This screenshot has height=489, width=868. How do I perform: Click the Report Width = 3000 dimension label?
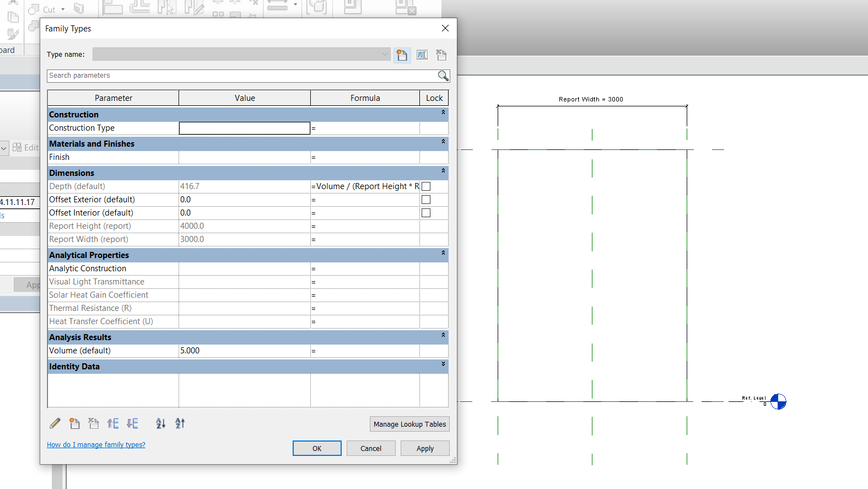tap(591, 99)
